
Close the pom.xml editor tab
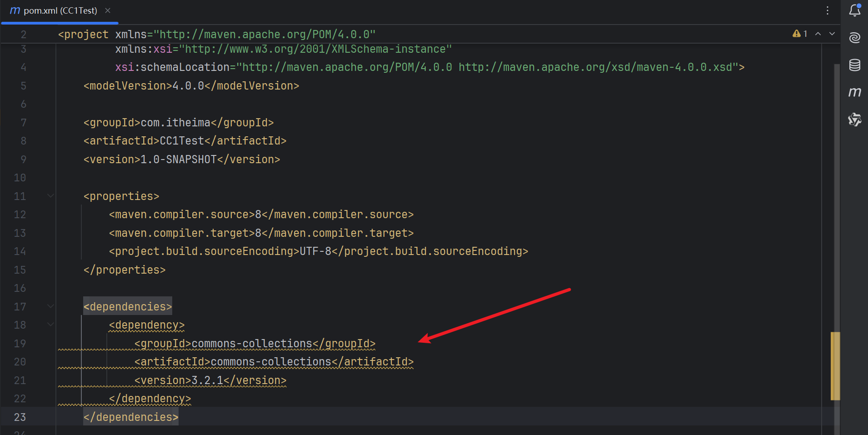coord(108,10)
